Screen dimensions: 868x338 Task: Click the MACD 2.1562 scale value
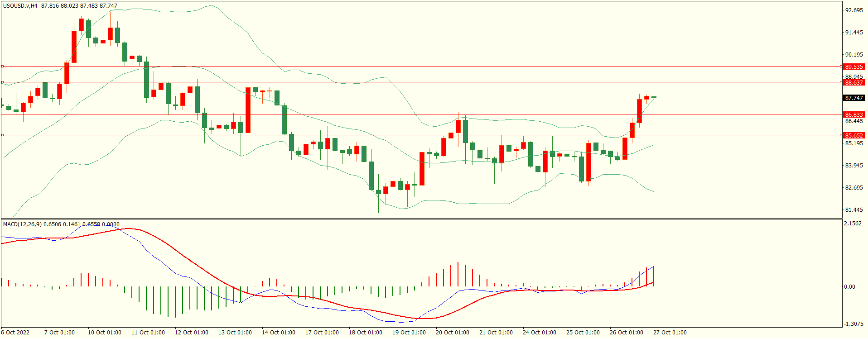click(x=854, y=224)
